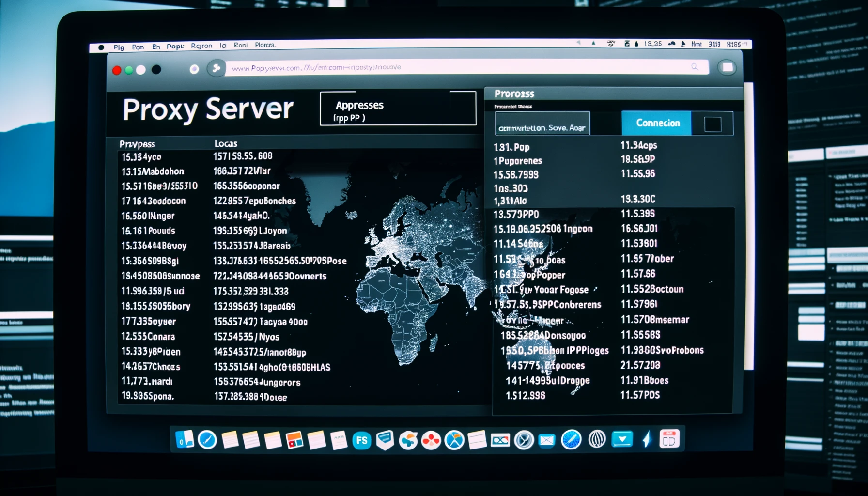Open the calendar icon at dock end
This screenshot has height=496, width=868.
(669, 439)
